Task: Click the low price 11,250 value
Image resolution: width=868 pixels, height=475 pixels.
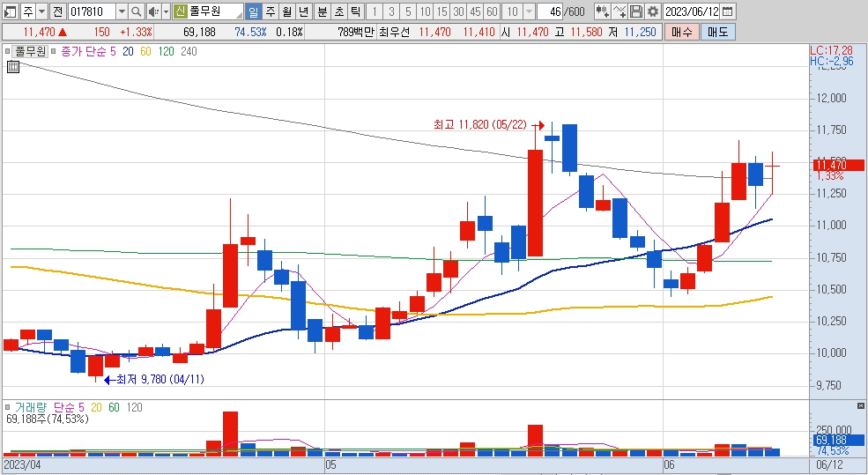Action: coord(640,32)
